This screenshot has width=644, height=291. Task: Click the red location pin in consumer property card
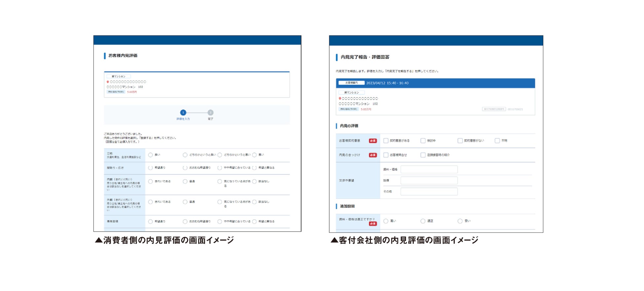tap(108, 82)
